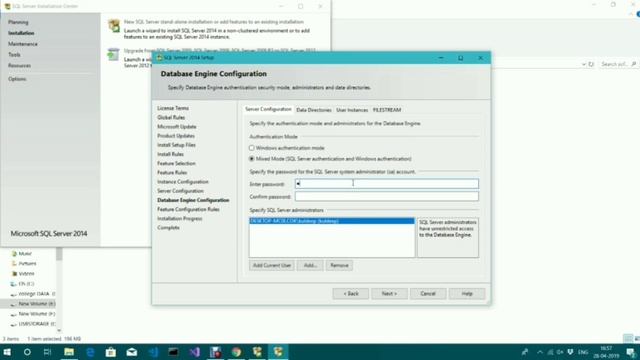This screenshot has width=640, height=360.
Task: Open Microsoft Store from taskbar
Action: (111, 352)
